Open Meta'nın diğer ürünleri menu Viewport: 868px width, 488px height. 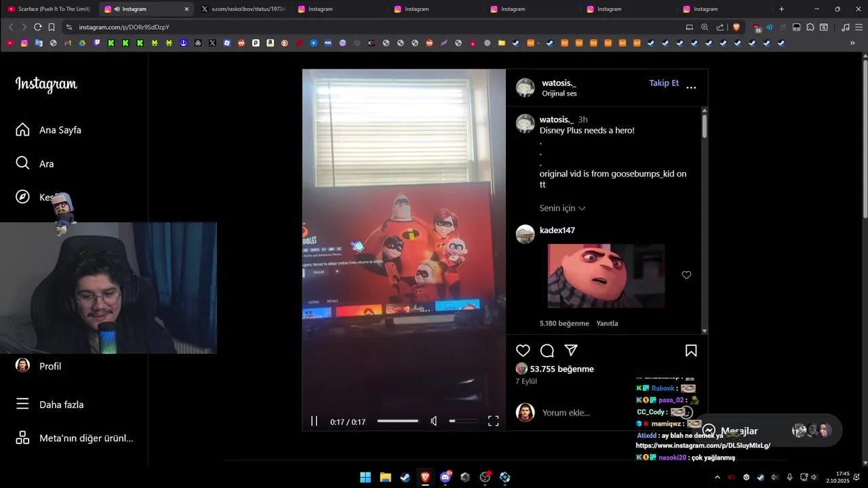pyautogui.click(x=74, y=438)
